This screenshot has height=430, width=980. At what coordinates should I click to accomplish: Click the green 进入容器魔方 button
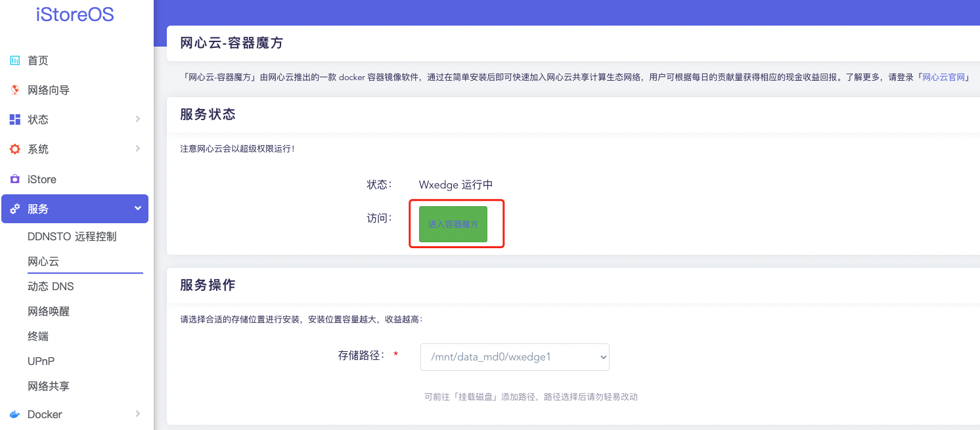453,224
